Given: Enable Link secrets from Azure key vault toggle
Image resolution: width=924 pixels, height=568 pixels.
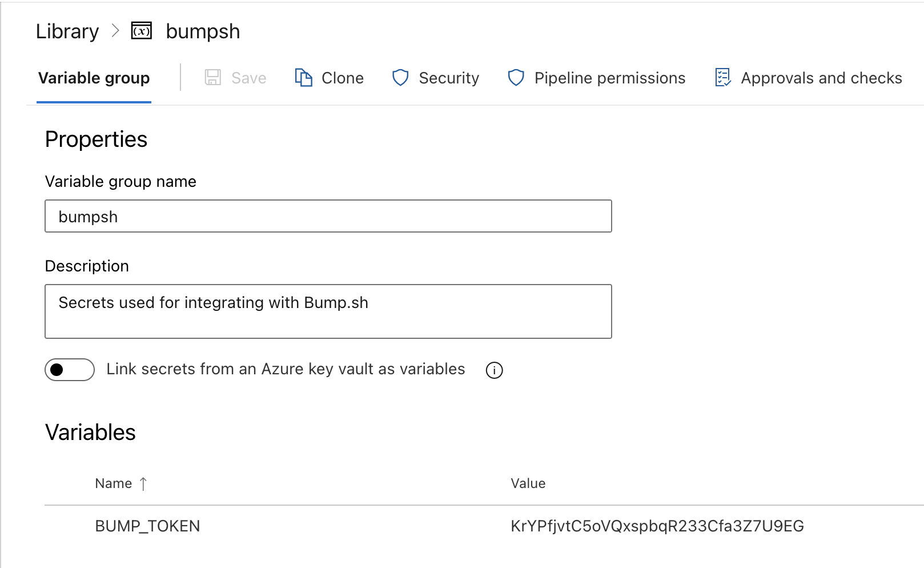Looking at the screenshot, I should [x=70, y=370].
